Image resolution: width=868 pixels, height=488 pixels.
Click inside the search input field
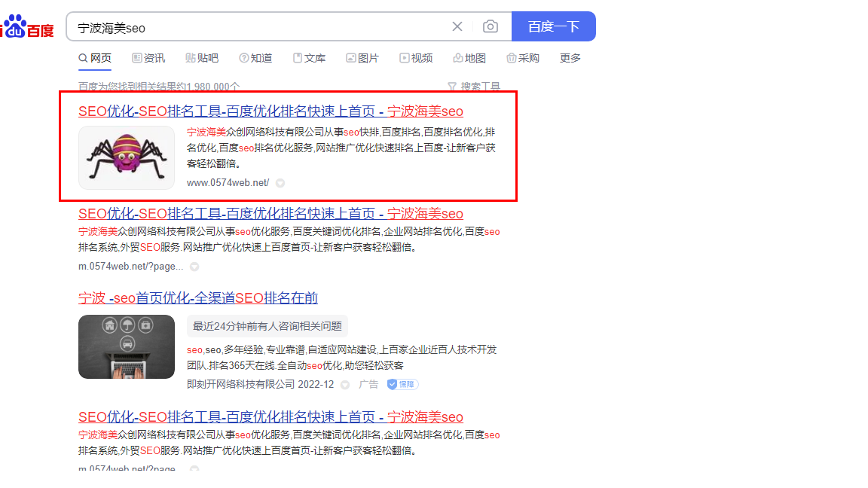(264, 26)
